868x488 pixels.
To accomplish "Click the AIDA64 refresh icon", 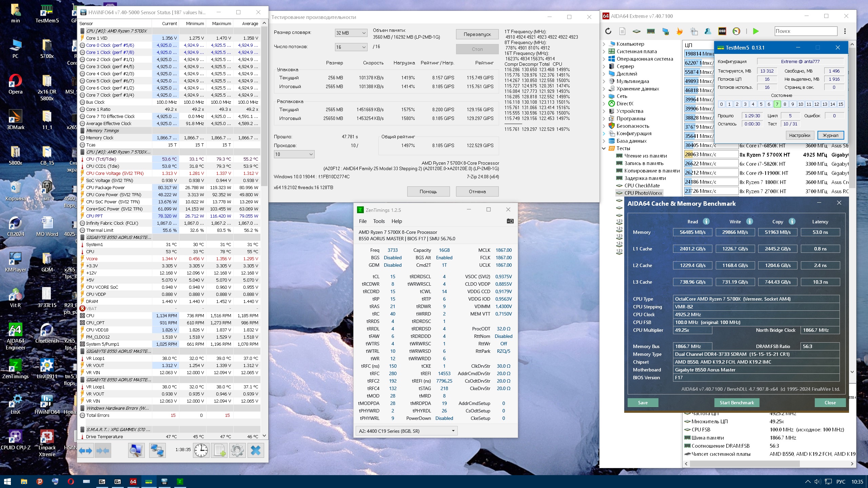I will (x=608, y=31).
